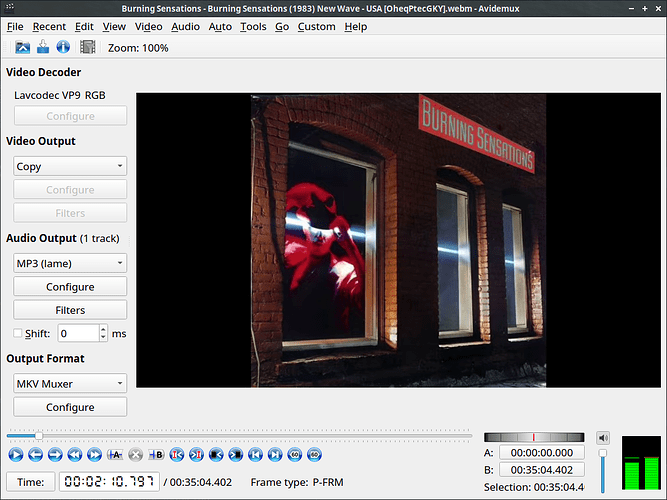
Task: Click the speaker volume icon
Action: click(x=603, y=437)
